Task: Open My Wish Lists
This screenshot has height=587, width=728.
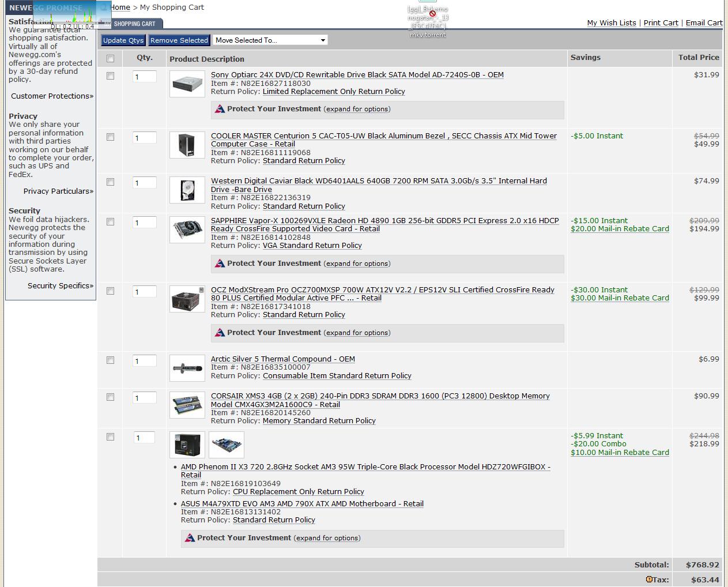Action: [612, 23]
